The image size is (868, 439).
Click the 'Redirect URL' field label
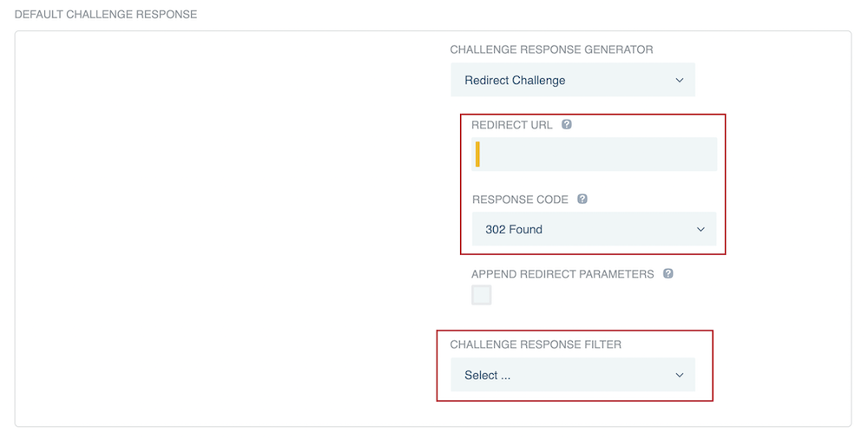click(x=512, y=125)
